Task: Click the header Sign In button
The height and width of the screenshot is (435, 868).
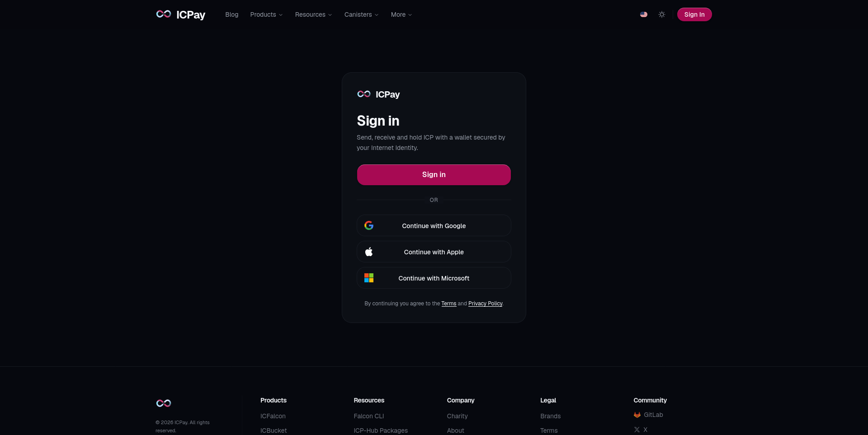Action: point(694,14)
